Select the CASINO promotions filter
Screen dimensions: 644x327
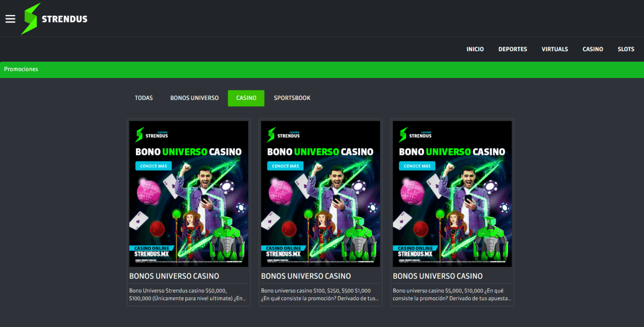(246, 98)
